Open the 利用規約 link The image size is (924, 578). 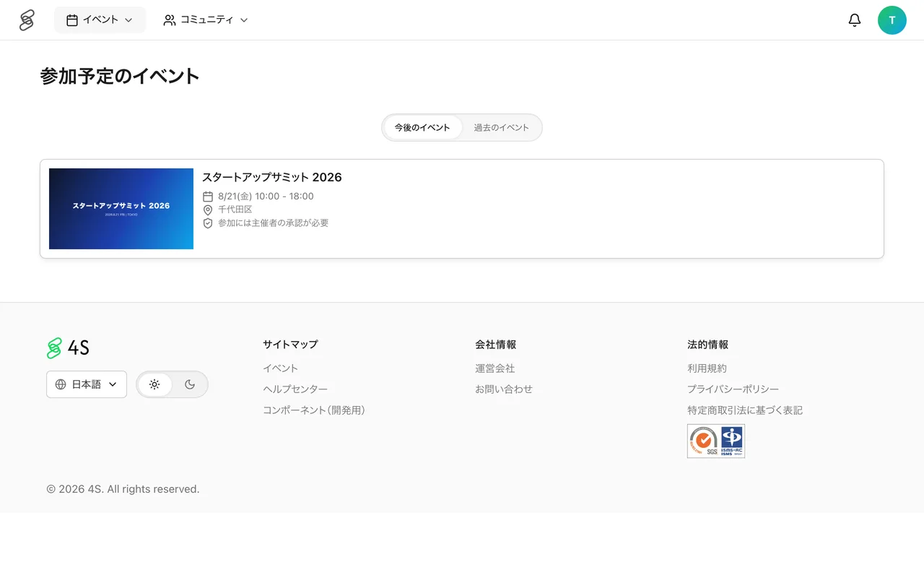tap(707, 368)
